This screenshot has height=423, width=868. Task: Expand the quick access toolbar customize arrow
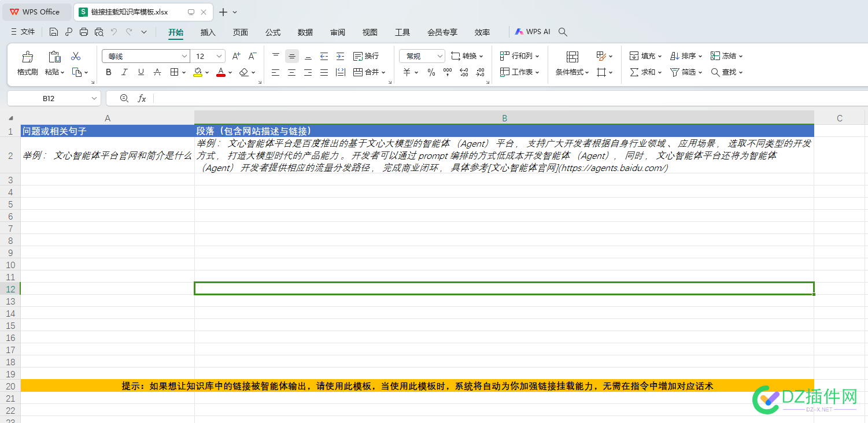144,32
